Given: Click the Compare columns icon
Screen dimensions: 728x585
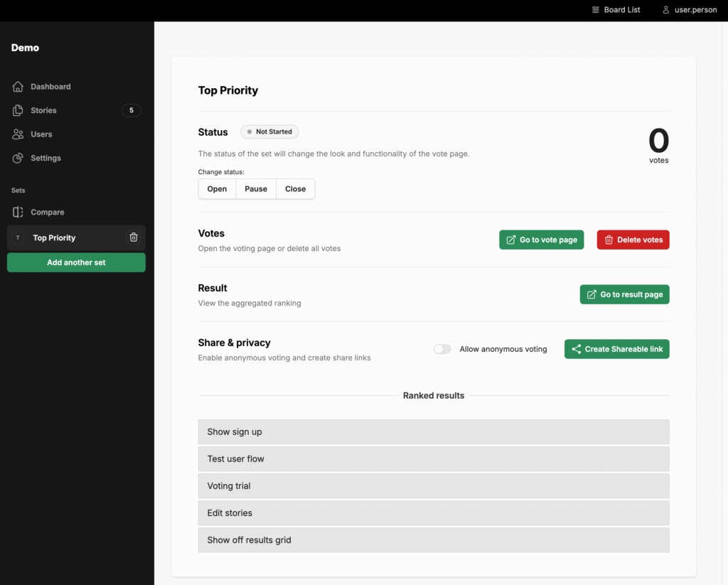Looking at the screenshot, I should coord(18,213).
